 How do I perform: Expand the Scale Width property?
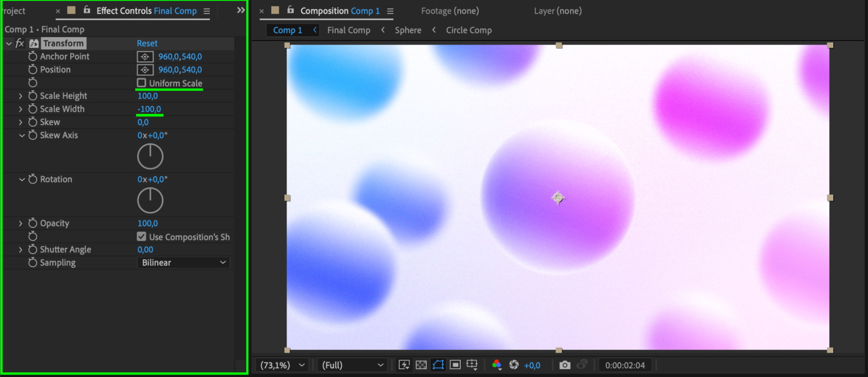point(20,109)
